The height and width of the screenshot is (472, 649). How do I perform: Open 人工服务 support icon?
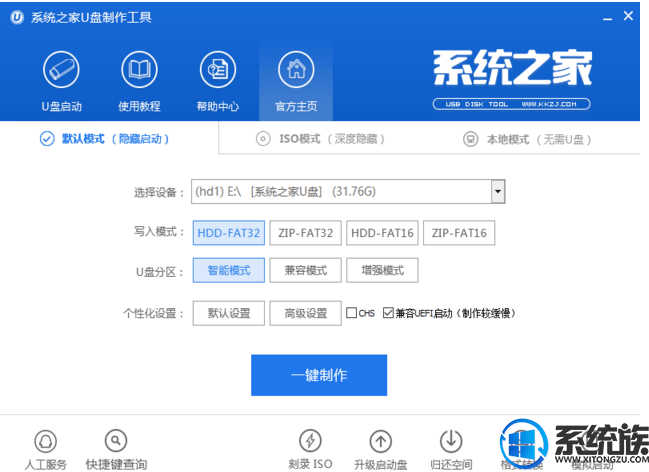pyautogui.click(x=46, y=441)
